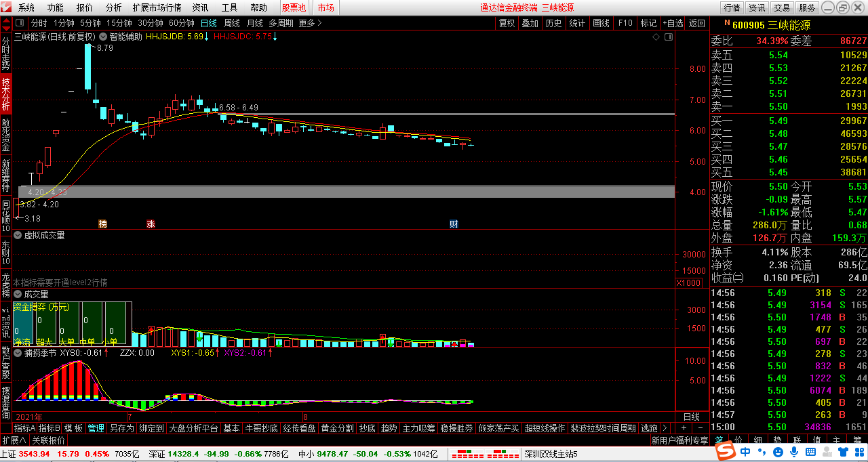Select the 黄金分割 indicator tab
Viewport: 868px width, 462px height.
tap(337, 428)
